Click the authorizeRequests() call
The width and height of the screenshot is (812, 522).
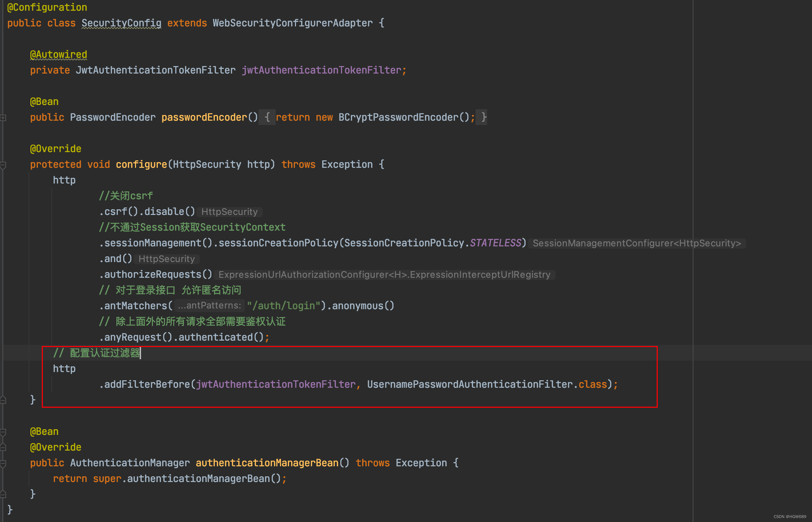tap(158, 274)
